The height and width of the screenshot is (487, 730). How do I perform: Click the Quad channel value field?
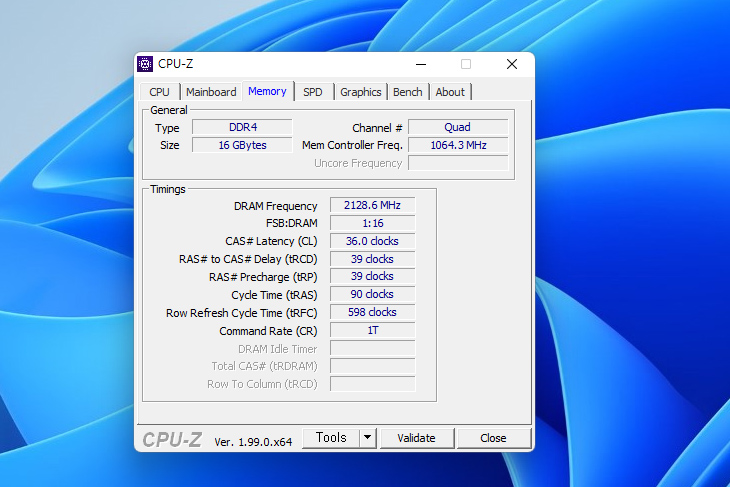(x=458, y=127)
